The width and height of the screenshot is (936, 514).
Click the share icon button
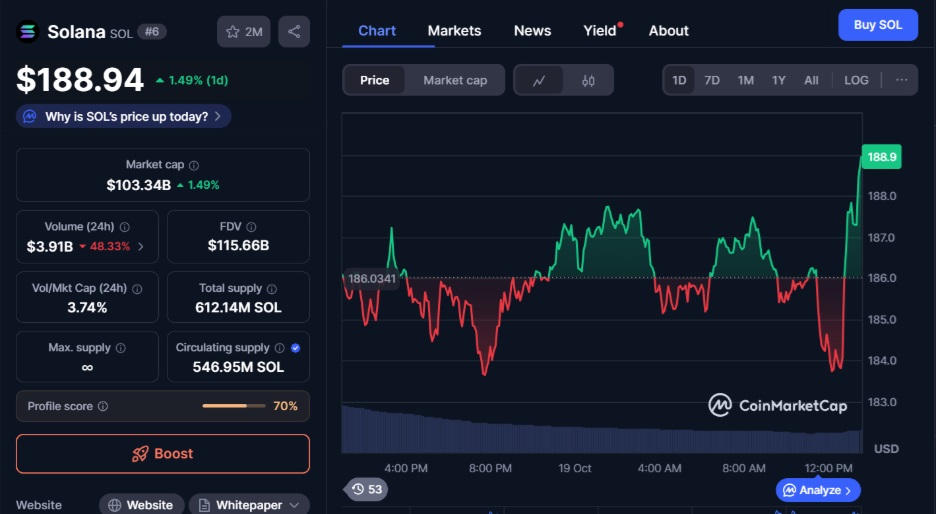click(x=294, y=32)
